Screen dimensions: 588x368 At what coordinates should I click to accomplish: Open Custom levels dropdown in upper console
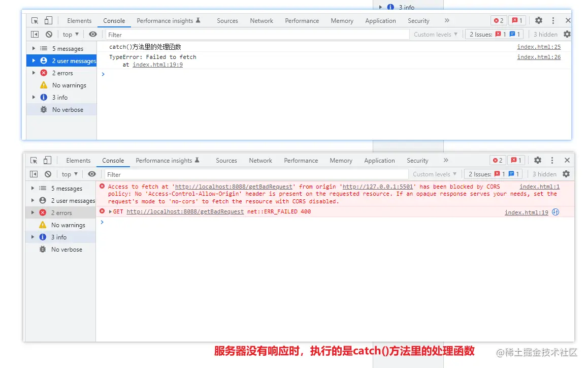[435, 35]
